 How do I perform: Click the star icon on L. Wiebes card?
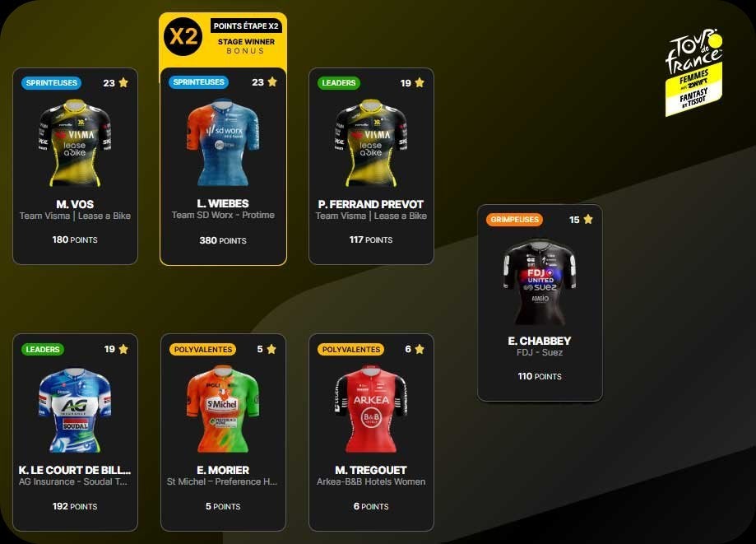[x=272, y=81]
